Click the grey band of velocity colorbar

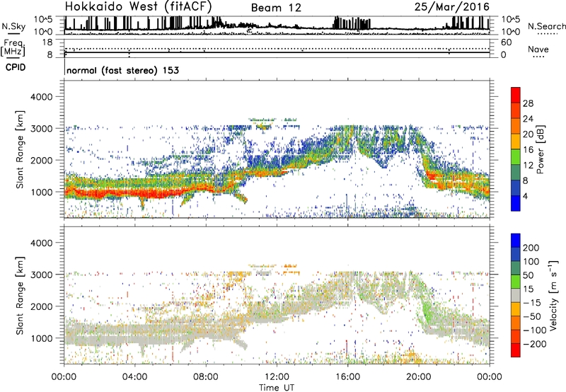point(516,296)
